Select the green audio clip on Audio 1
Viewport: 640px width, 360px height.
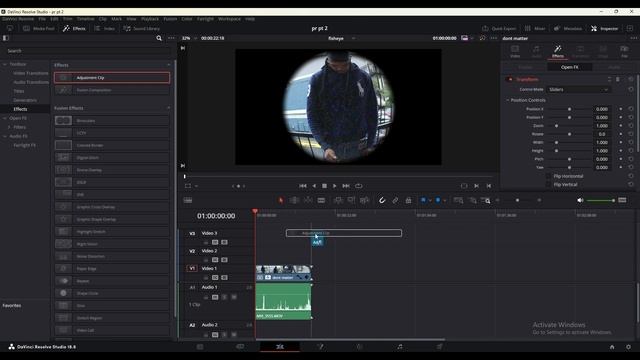283,301
